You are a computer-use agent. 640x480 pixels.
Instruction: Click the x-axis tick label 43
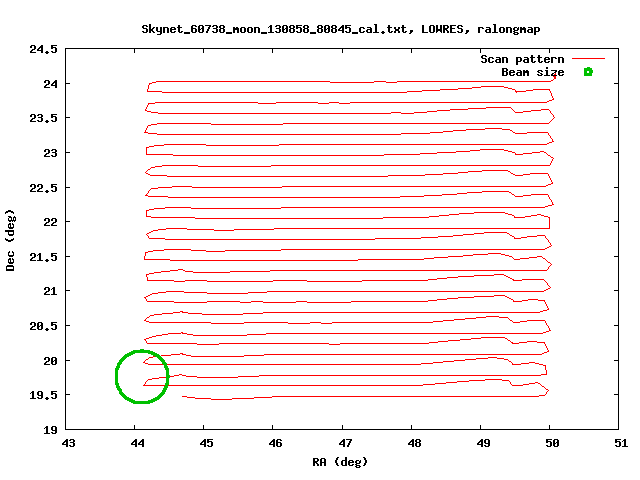69,443
